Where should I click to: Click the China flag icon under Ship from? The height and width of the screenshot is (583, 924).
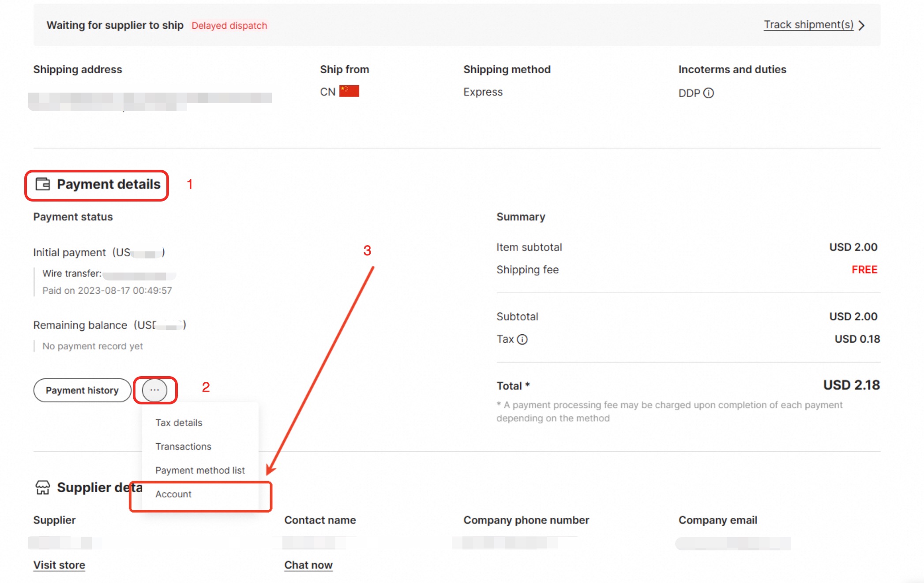(x=349, y=91)
